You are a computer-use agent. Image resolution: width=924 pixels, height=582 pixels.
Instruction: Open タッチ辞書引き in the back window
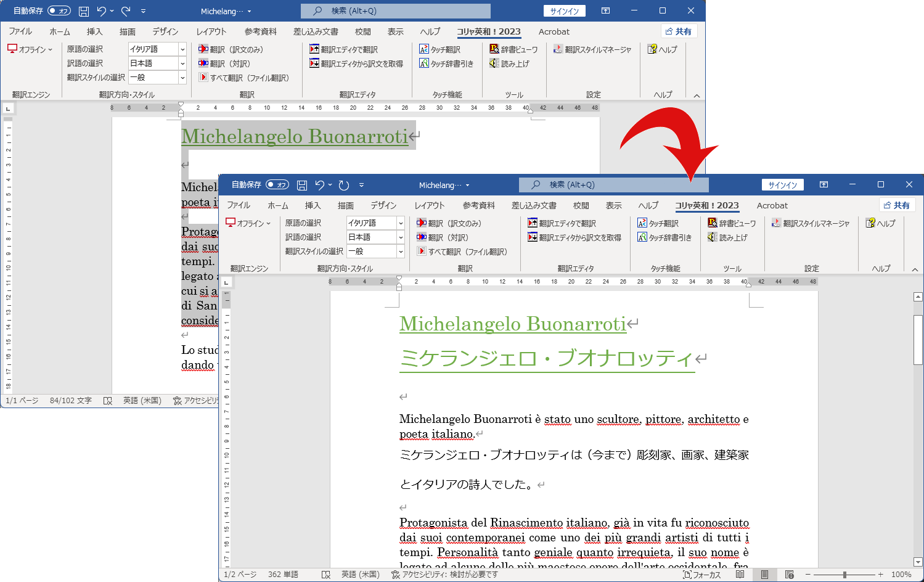pyautogui.click(x=446, y=64)
